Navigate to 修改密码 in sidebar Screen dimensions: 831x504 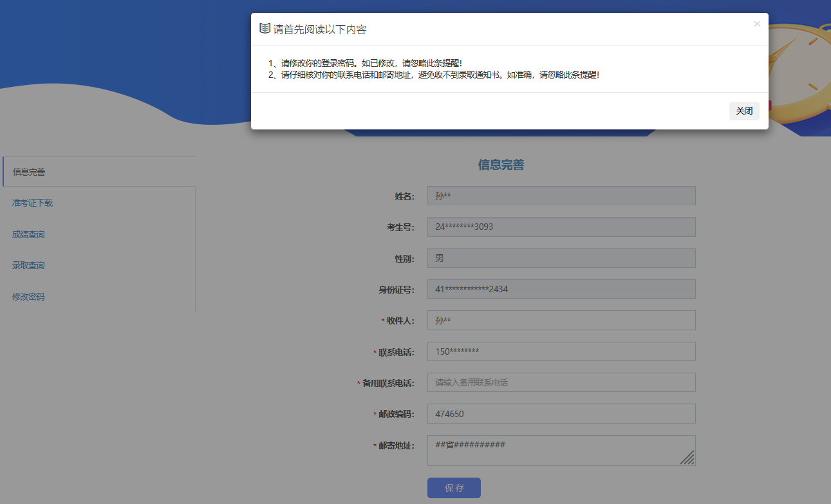[x=28, y=297]
